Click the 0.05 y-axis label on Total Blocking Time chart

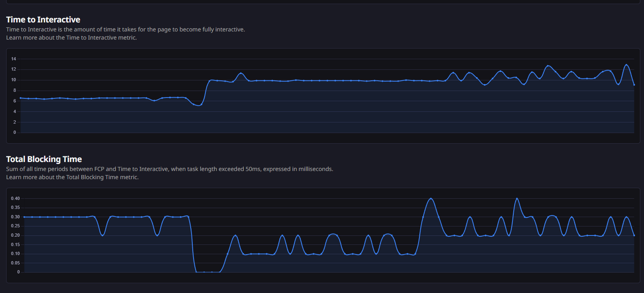pos(15,263)
